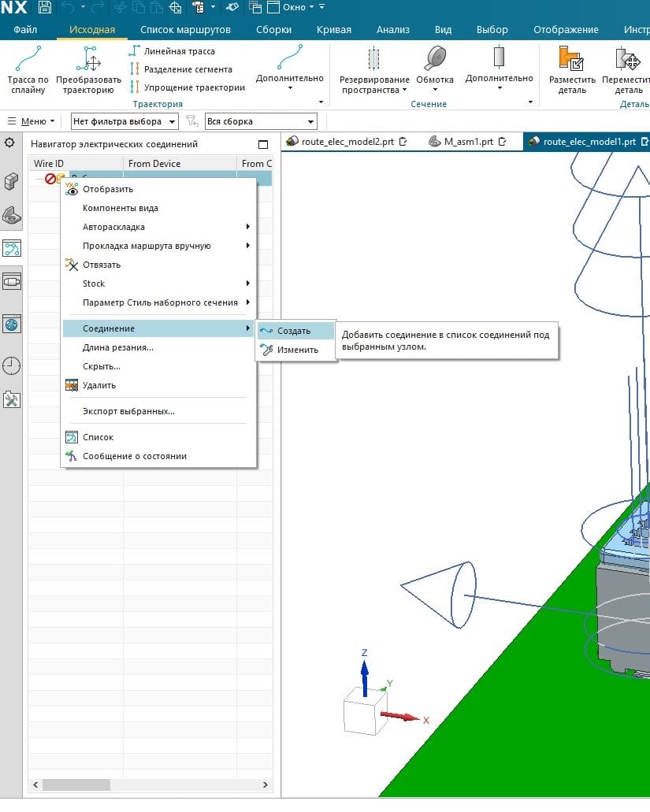Open the History clock icon in sidebar
650x812 pixels.
[x=11, y=365]
